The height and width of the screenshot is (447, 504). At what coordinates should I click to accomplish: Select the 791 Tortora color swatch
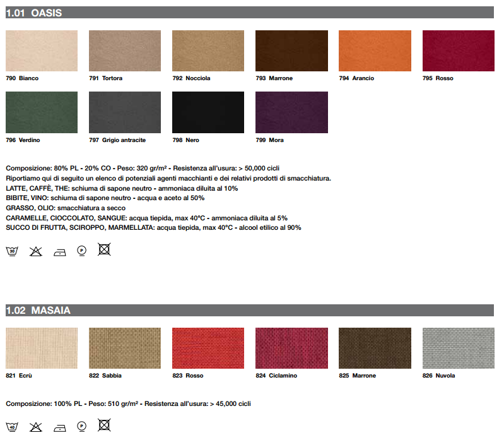pos(125,51)
